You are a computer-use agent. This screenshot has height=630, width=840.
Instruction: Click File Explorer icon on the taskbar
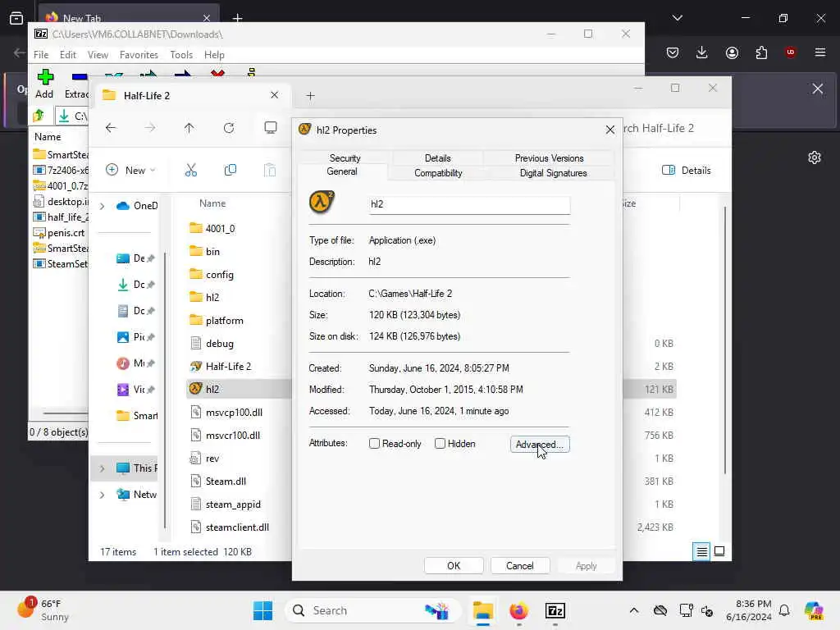tap(482, 610)
